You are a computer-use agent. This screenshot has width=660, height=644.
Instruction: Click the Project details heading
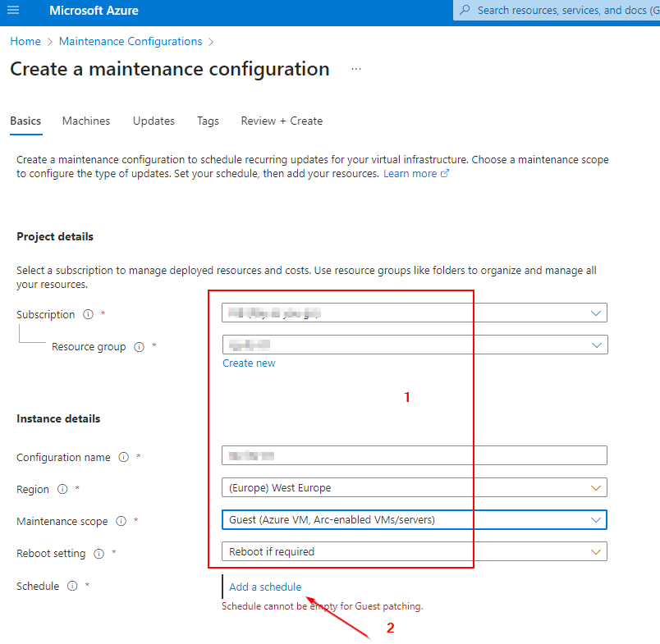(x=55, y=236)
